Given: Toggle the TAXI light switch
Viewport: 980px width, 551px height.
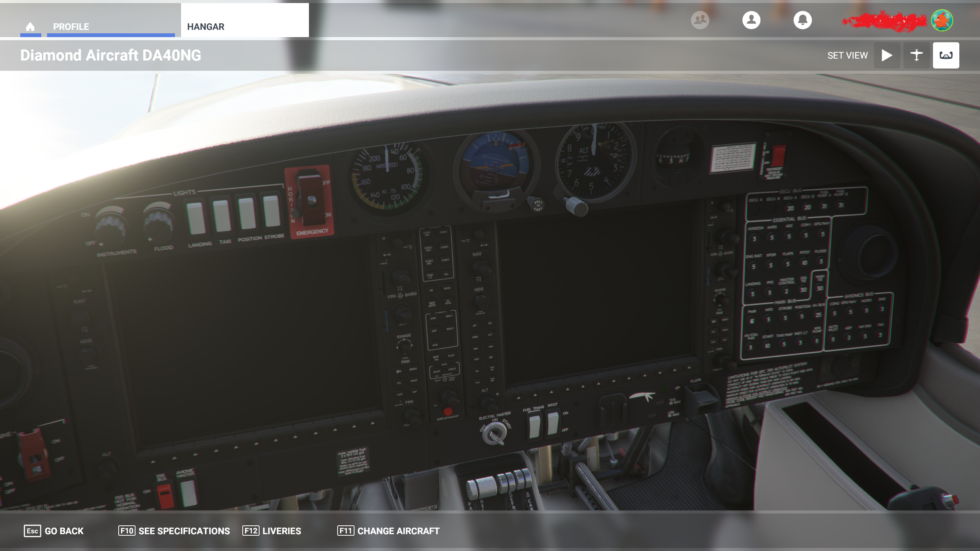Looking at the screenshot, I should click(222, 215).
